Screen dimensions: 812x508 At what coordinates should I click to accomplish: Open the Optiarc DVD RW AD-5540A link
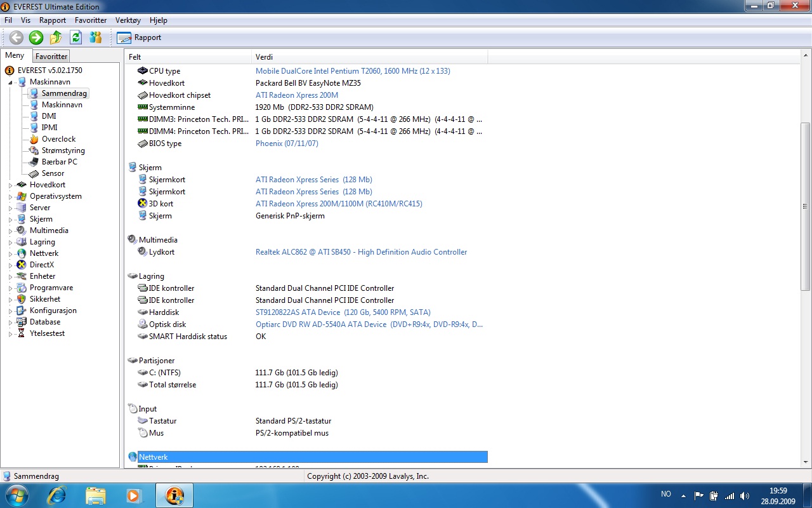369,324
